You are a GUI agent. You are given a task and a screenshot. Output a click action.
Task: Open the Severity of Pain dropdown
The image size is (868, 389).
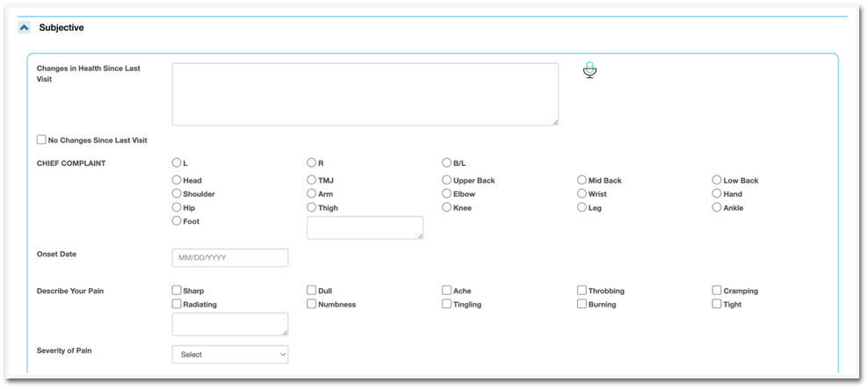pos(230,355)
